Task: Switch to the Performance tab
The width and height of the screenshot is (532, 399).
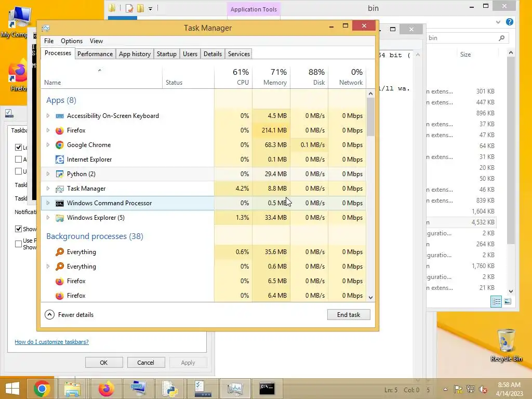Action: tap(95, 54)
